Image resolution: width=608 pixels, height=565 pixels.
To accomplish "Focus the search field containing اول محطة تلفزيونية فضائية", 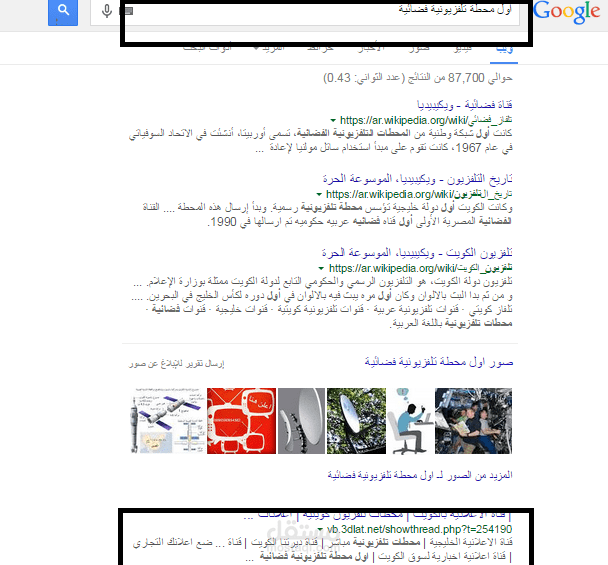I will [304, 13].
